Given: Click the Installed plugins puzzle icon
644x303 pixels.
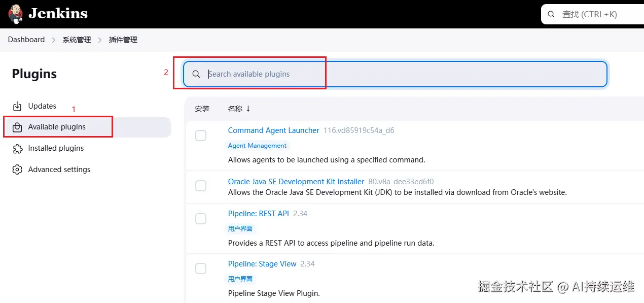Looking at the screenshot, I should click(x=17, y=148).
